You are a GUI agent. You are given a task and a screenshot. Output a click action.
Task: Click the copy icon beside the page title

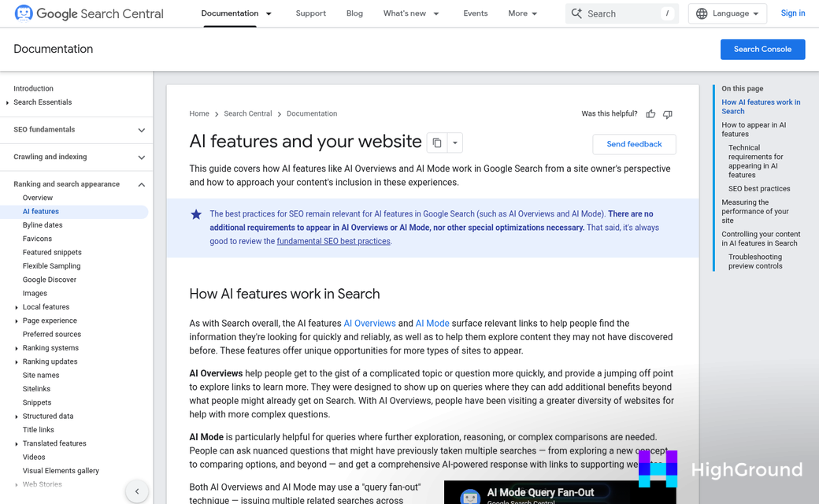click(438, 142)
